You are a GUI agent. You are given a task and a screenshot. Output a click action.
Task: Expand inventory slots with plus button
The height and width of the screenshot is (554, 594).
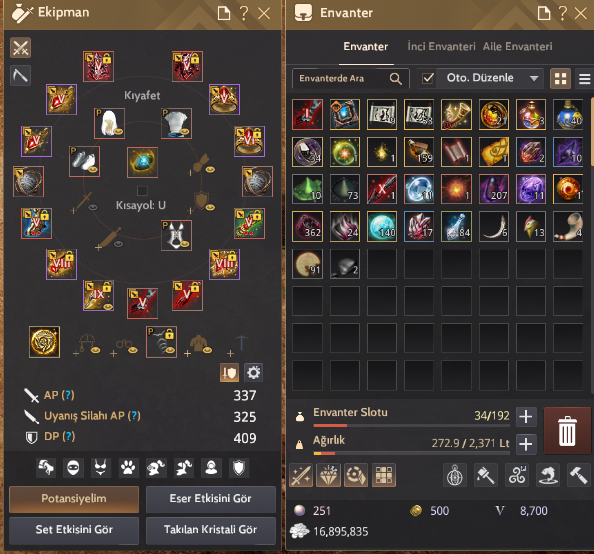526,416
